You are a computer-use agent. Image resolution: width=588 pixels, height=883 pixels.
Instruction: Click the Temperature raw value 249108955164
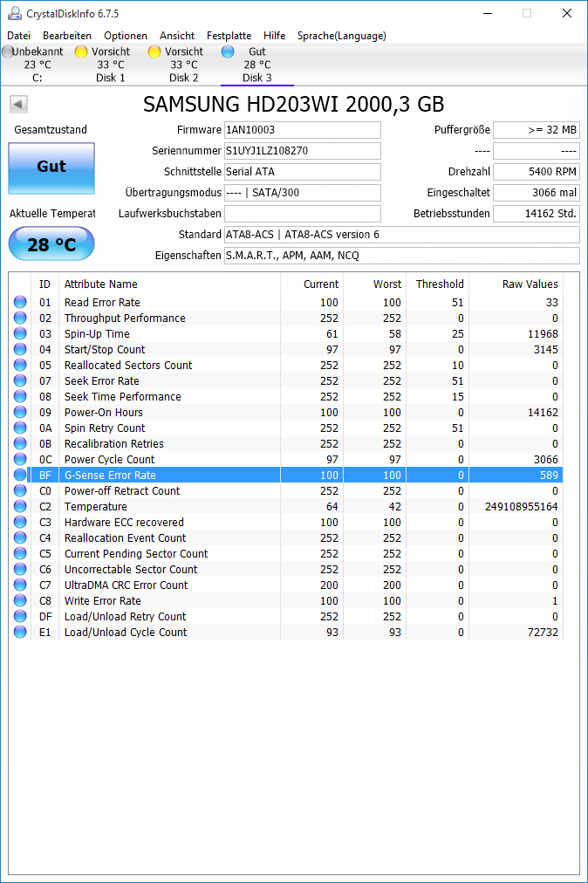(x=522, y=507)
